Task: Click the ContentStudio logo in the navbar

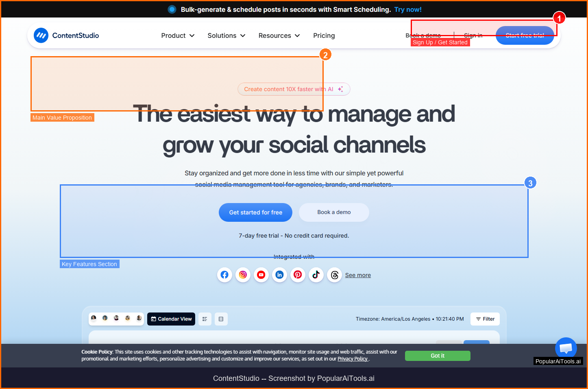Action: coord(67,35)
